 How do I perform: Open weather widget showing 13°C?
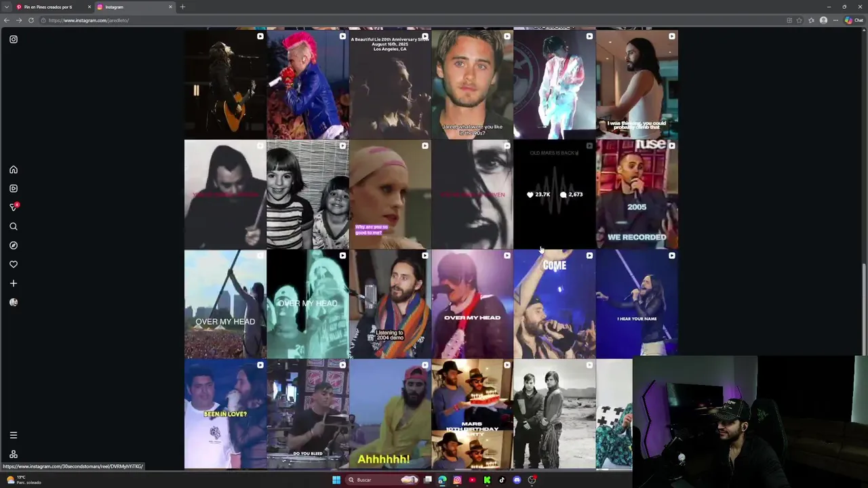(x=24, y=480)
